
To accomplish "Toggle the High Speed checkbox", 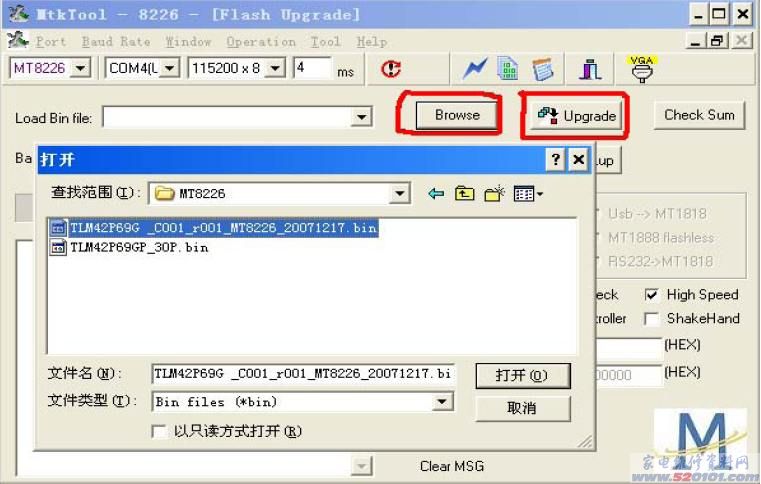I will (651, 295).
